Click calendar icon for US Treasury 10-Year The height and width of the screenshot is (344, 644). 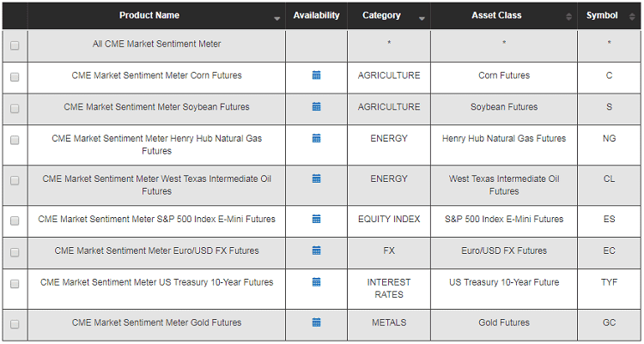click(316, 282)
